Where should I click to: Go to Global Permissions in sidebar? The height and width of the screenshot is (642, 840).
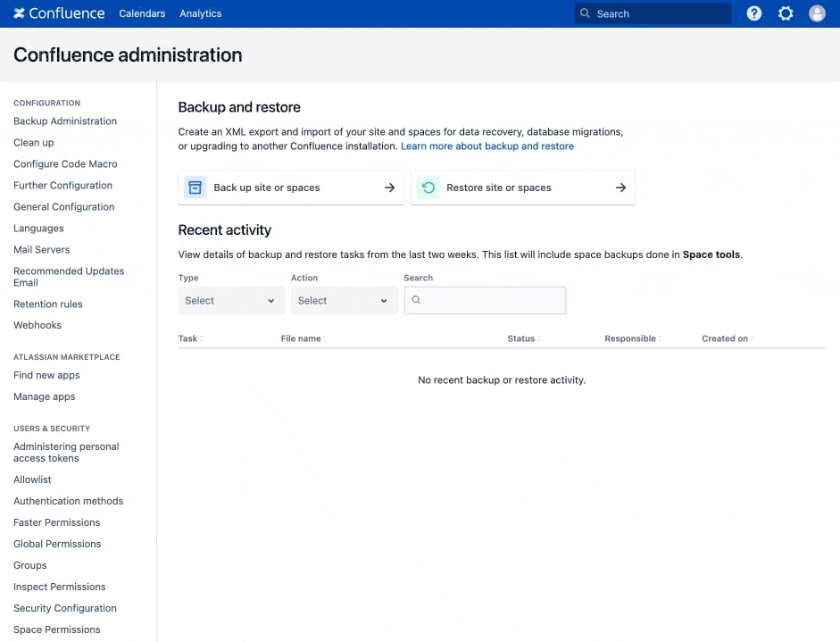[x=57, y=544]
